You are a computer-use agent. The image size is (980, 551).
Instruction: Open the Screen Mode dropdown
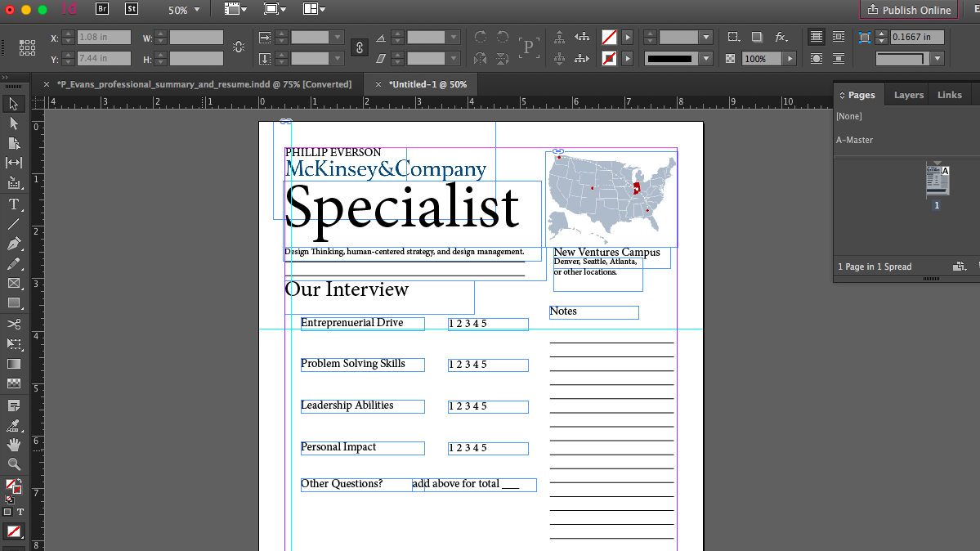275,9
